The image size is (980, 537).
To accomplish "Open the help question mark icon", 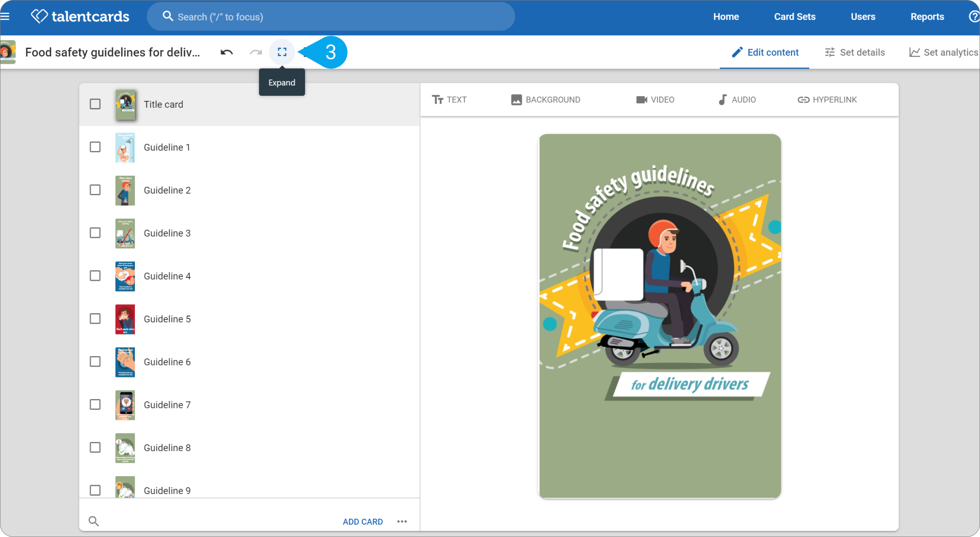I will click(974, 17).
